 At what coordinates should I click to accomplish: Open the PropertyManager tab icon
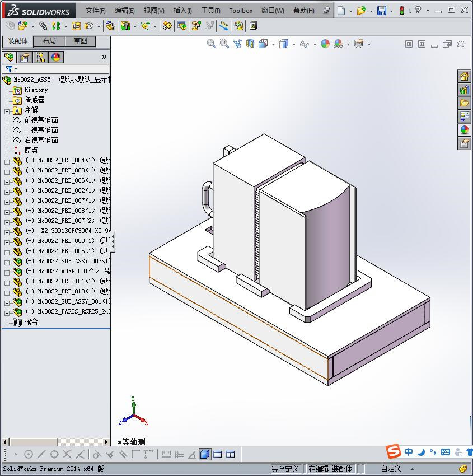coord(24,57)
